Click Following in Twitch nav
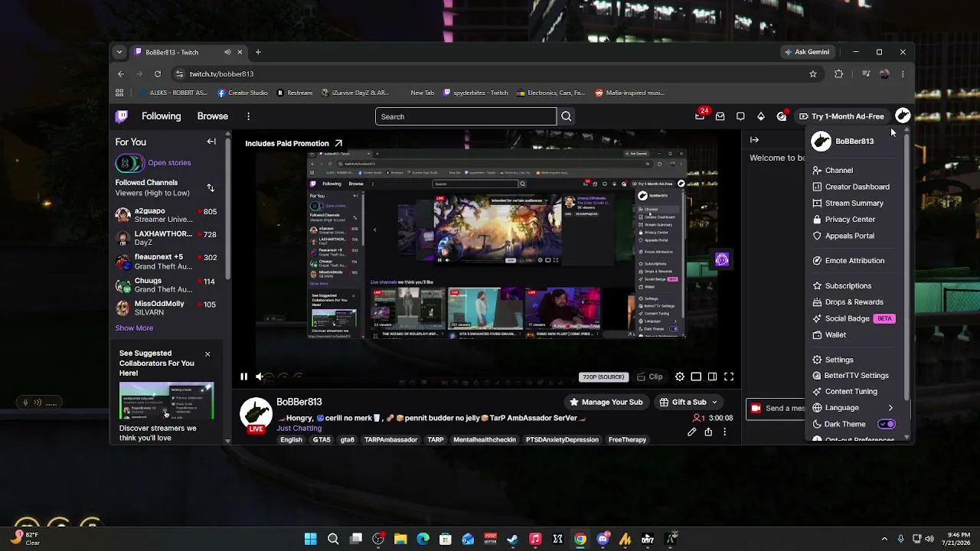 click(x=161, y=116)
